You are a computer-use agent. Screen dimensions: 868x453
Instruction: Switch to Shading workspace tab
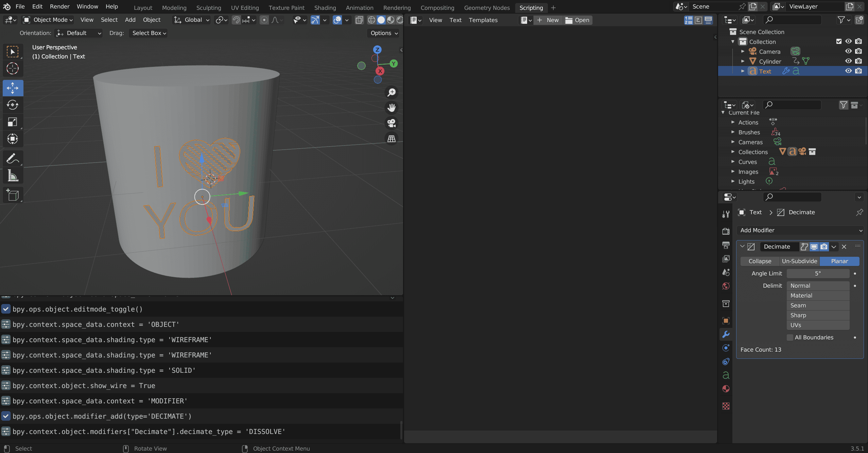[x=325, y=7]
